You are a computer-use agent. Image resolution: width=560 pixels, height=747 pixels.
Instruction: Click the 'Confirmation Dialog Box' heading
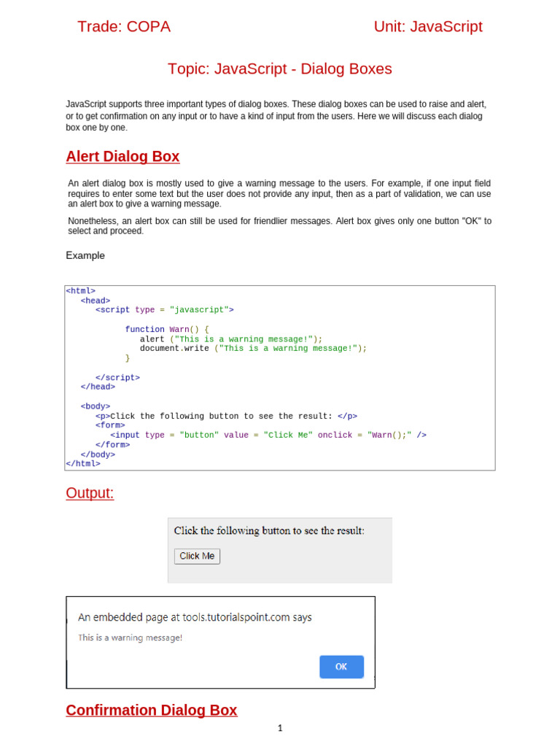point(152,710)
